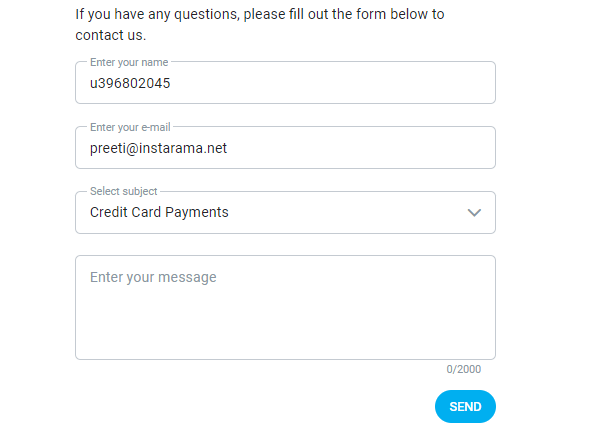Click inside the message text area

[x=285, y=310]
